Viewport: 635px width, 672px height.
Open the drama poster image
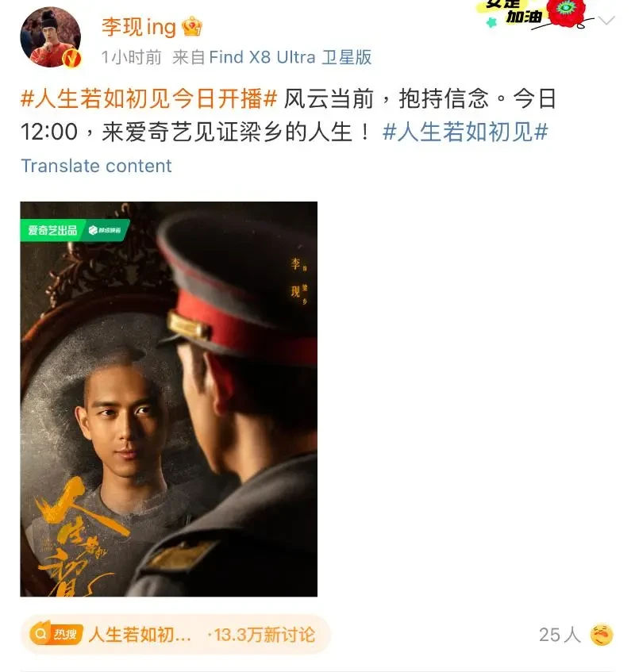click(x=169, y=399)
